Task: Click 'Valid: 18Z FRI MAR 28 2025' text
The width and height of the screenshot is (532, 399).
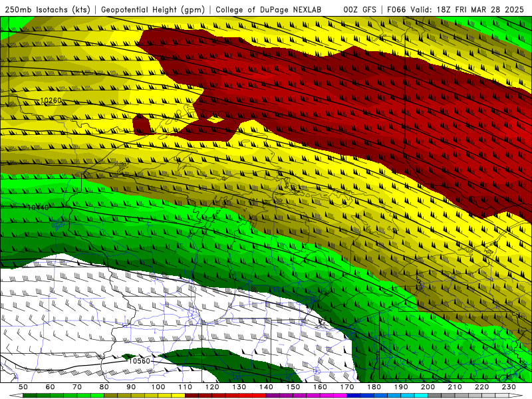Action: tap(467, 9)
